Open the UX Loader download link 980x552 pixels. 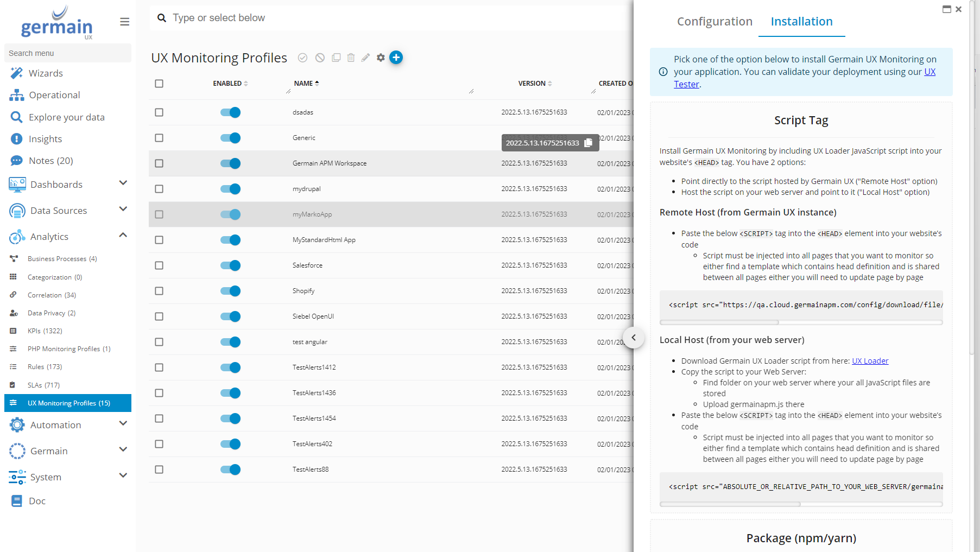870,361
